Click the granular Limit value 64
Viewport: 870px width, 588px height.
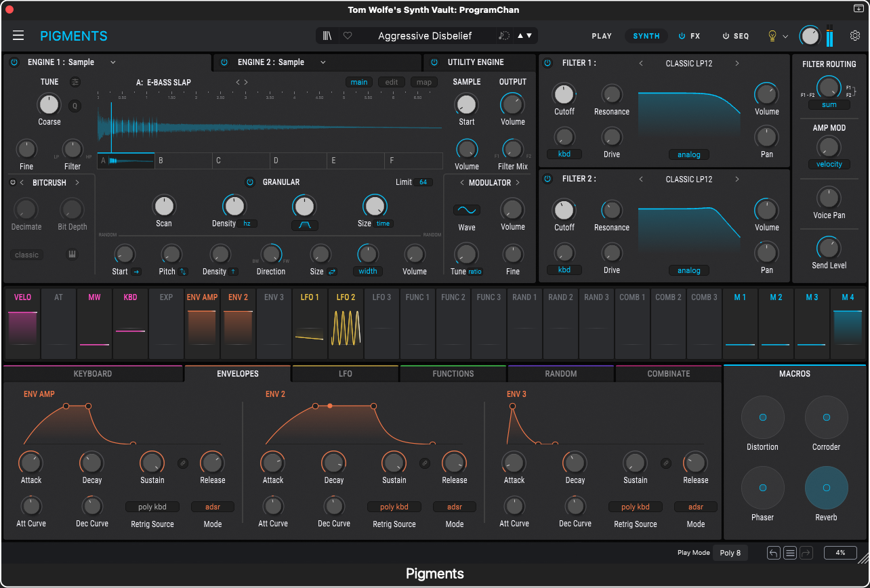click(x=423, y=182)
